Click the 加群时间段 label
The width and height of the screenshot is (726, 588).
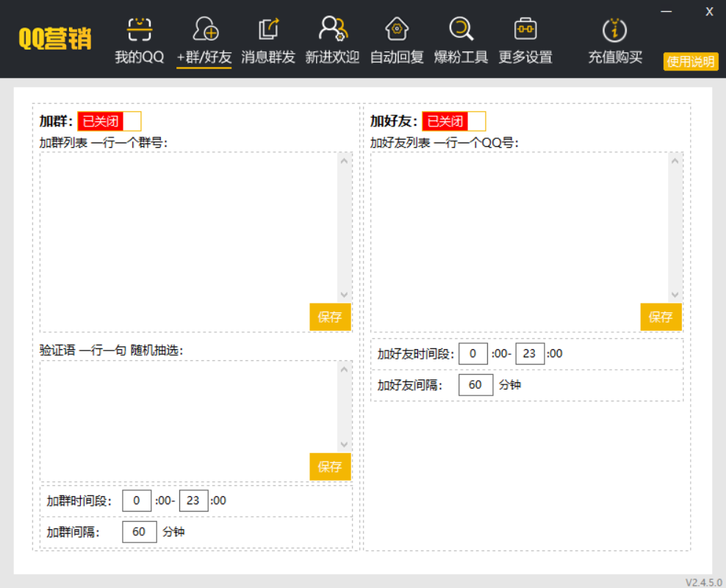(79, 501)
